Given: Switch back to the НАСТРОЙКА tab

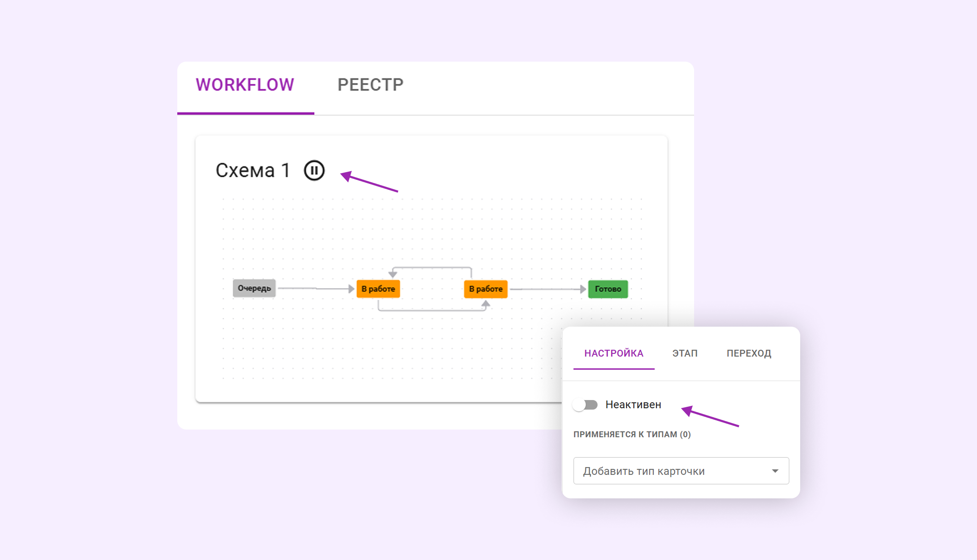Looking at the screenshot, I should pyautogui.click(x=613, y=353).
